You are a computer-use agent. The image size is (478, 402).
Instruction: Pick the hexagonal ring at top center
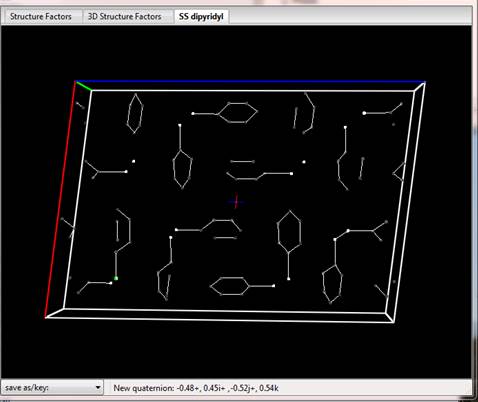[x=238, y=113]
